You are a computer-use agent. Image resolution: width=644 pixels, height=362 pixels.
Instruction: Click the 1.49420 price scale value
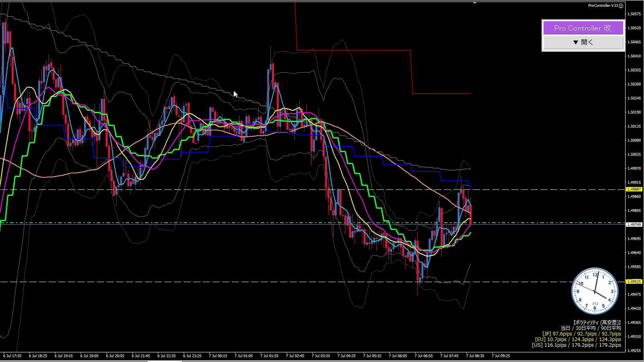click(634, 309)
